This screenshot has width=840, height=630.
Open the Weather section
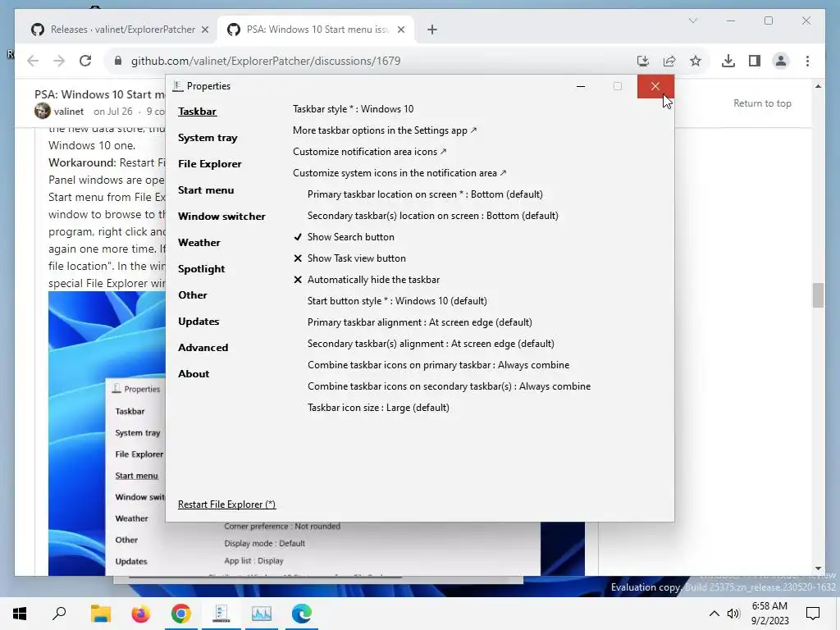click(x=199, y=243)
